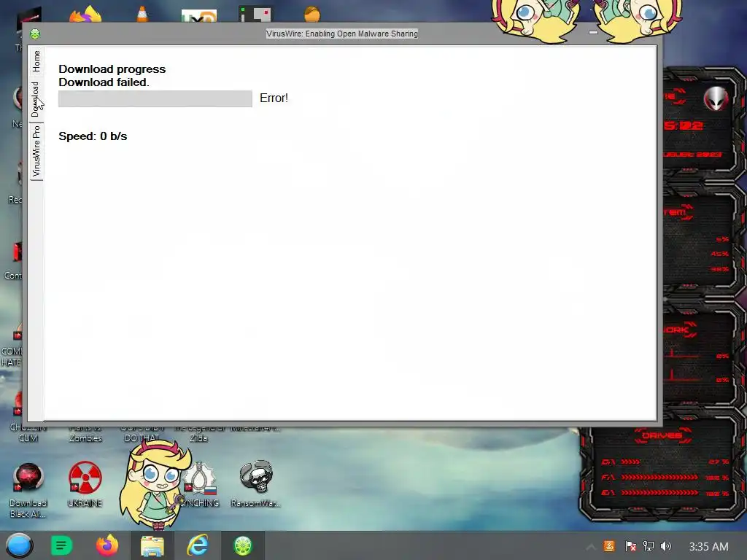Click the 3:35 AM taskbar clock
This screenshot has width=747, height=560.
[708, 547]
